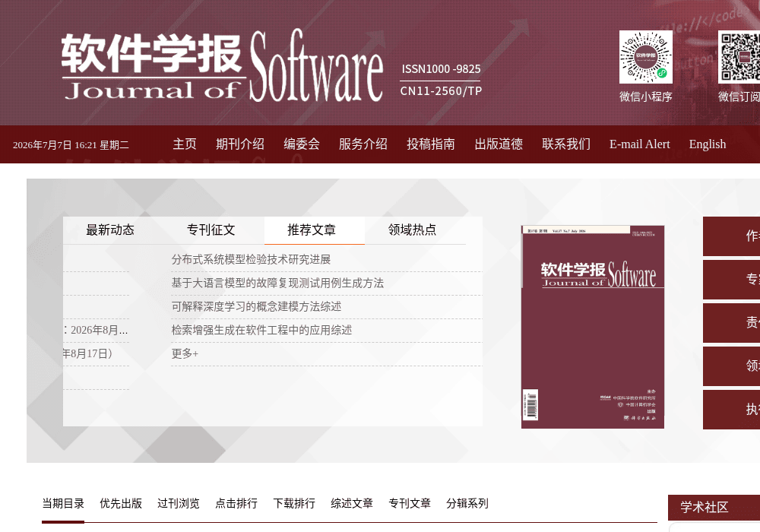Open the 专刊文章 tab

click(x=410, y=503)
